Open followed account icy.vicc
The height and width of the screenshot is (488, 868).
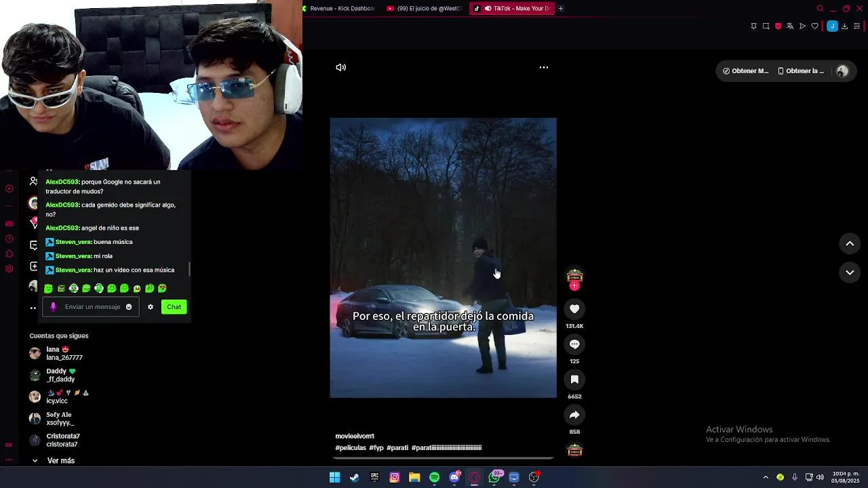tap(59, 396)
